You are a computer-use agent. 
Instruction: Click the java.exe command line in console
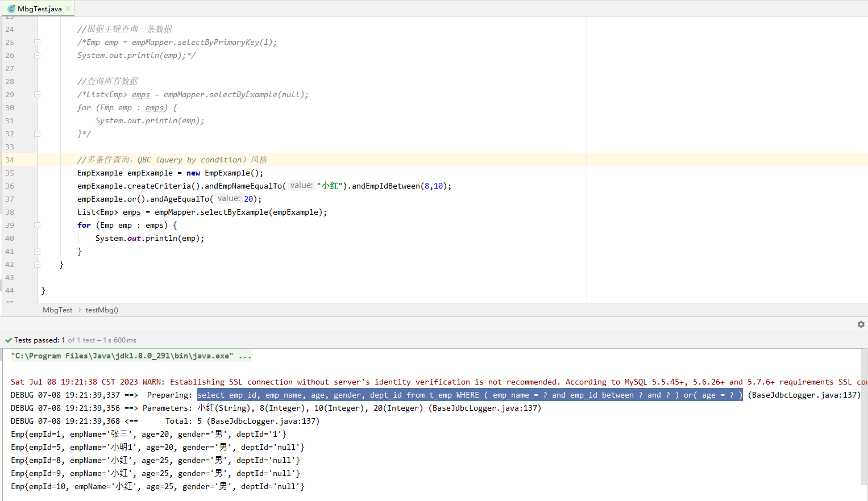coord(131,356)
